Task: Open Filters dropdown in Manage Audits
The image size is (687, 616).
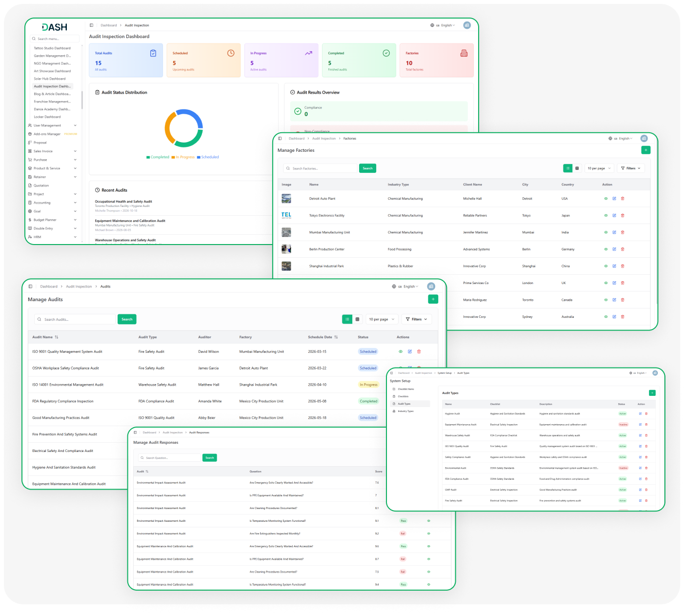Action: coord(417,319)
